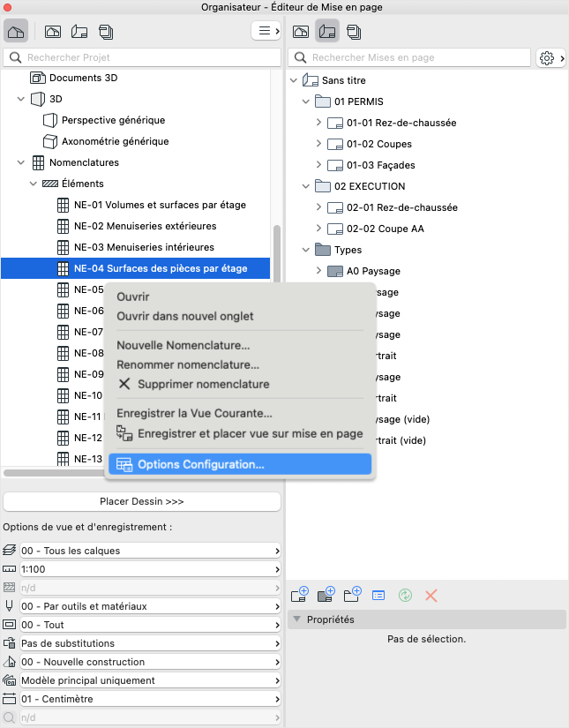Open the gear settings menu for layouts
Screen dimensions: 569x728
tap(550, 58)
